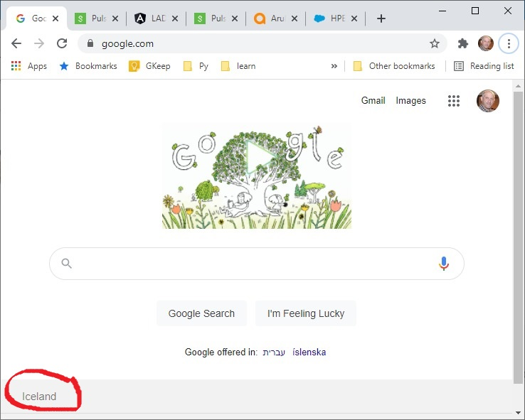The image size is (525, 420).
Task: Expand the Py bookmarks folder
Action: 196,66
